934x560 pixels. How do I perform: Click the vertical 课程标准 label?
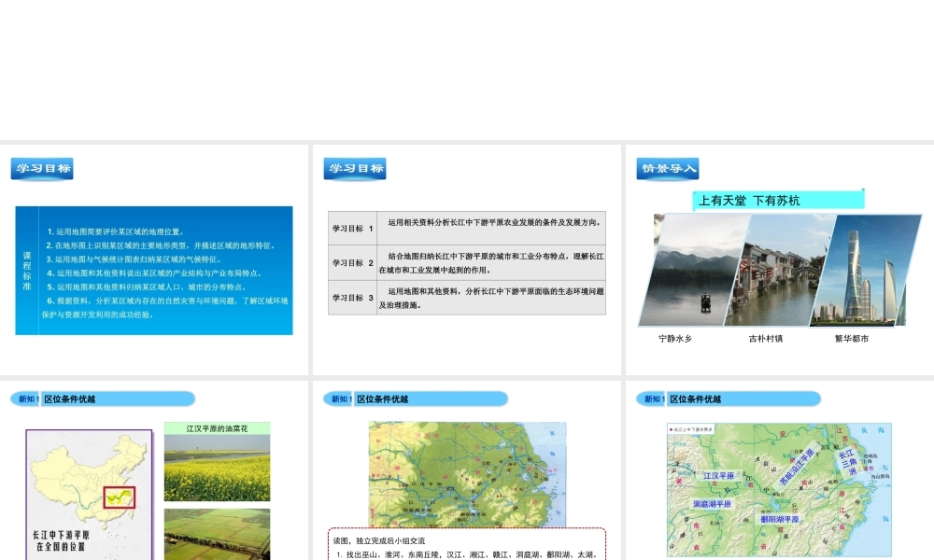click(27, 271)
